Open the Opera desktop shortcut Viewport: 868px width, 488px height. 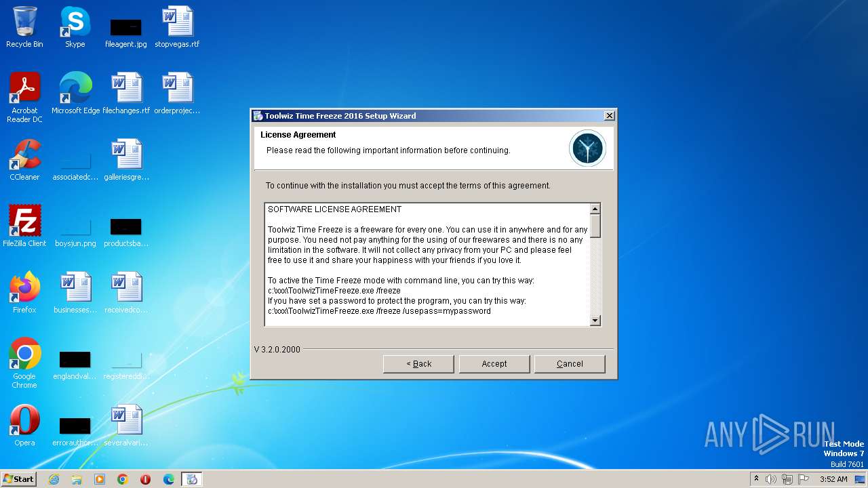click(x=24, y=426)
